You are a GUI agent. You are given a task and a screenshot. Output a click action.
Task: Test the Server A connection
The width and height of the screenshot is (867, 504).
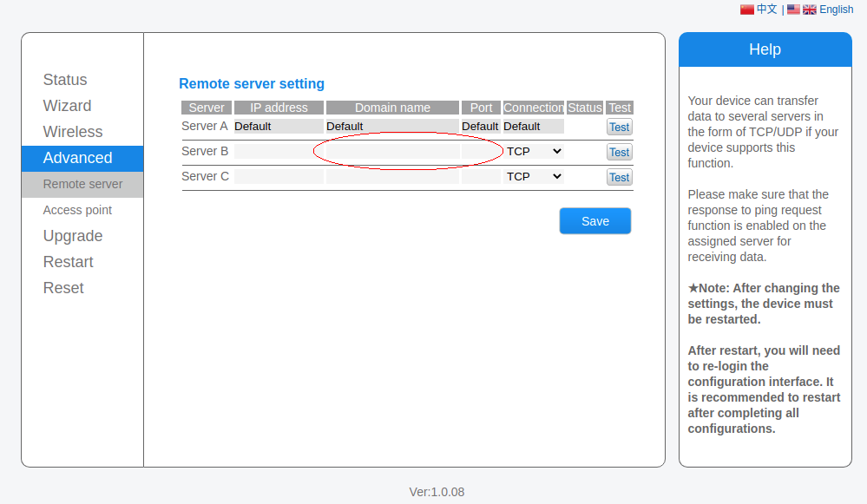(x=619, y=127)
